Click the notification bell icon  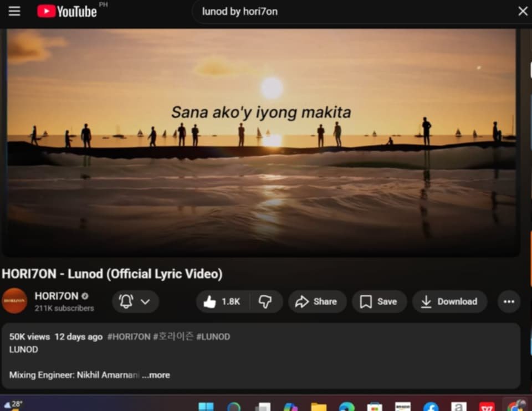(126, 301)
